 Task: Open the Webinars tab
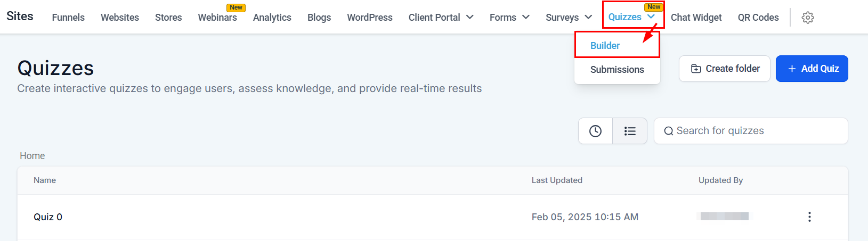pyautogui.click(x=217, y=18)
